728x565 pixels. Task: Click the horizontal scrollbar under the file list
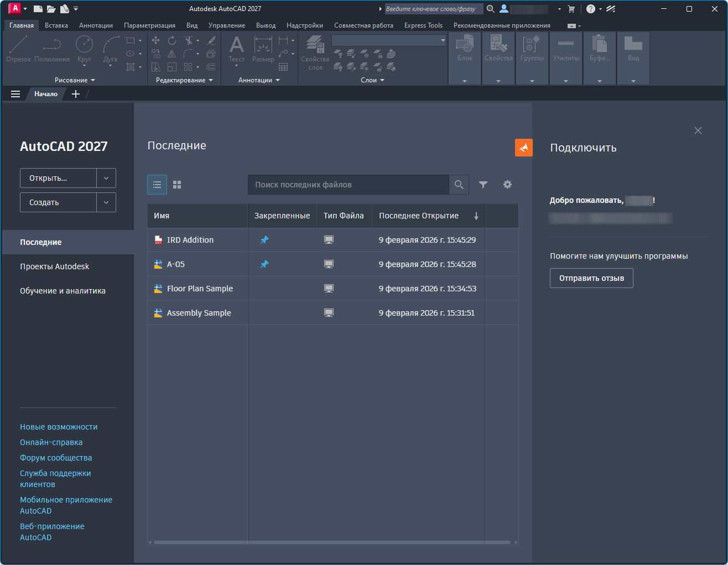click(x=332, y=542)
